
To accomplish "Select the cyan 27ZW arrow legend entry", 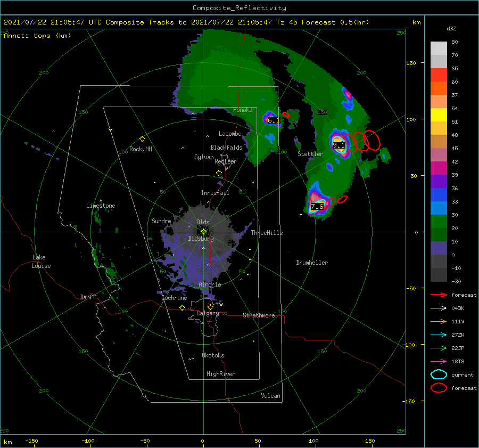I will click(439, 335).
